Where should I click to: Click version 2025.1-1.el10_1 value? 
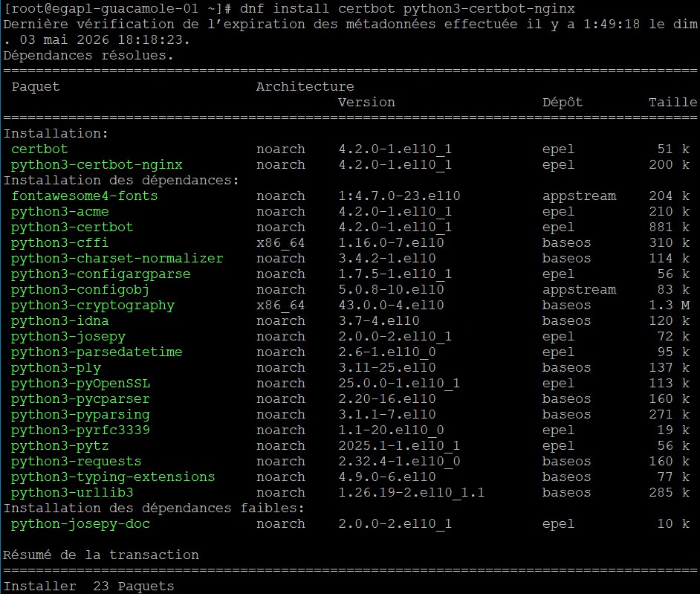coord(399,446)
